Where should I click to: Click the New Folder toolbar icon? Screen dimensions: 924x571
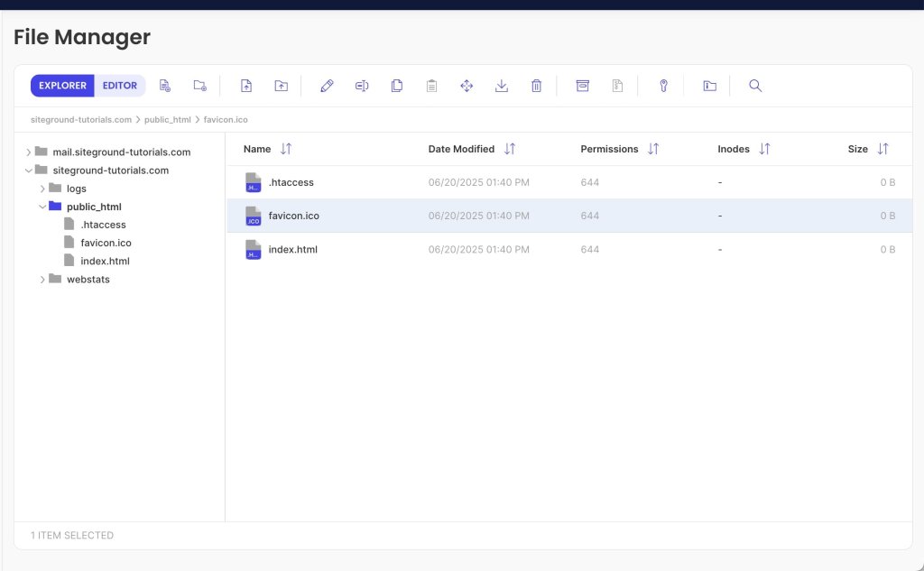tap(199, 86)
